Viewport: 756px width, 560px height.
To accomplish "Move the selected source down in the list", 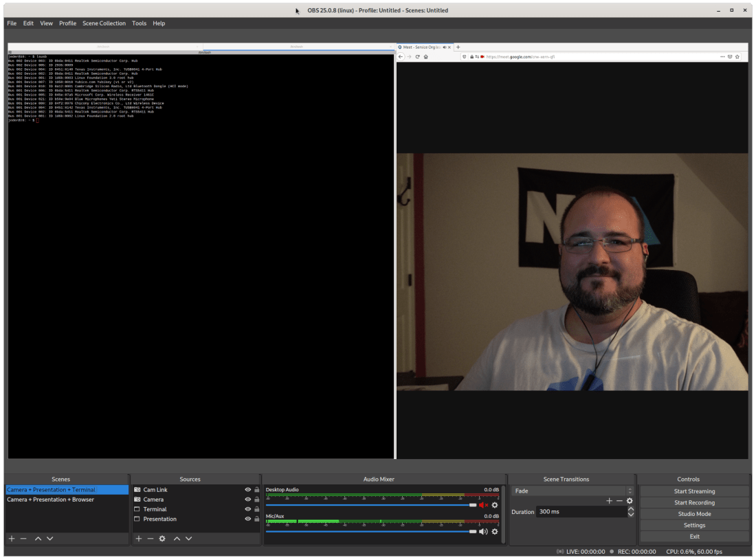I will (x=188, y=539).
